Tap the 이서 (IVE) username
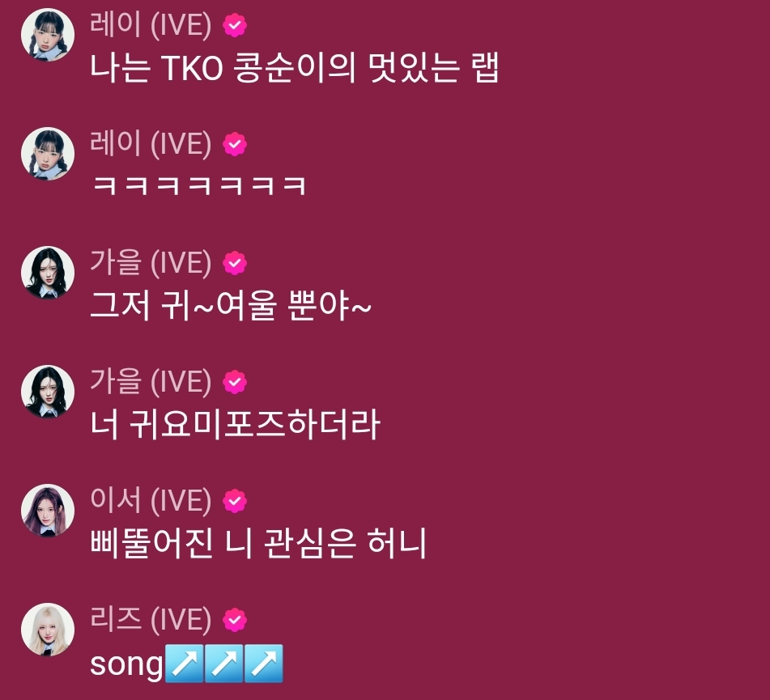 pos(151,500)
